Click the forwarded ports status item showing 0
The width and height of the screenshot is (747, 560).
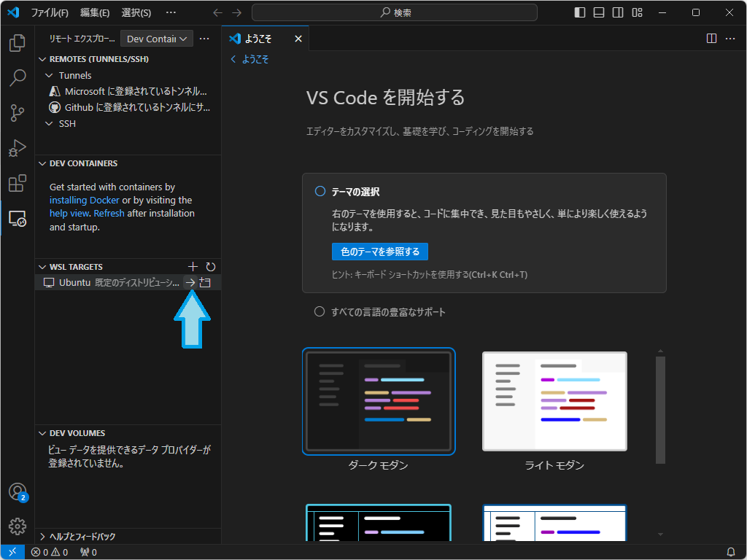click(x=88, y=553)
